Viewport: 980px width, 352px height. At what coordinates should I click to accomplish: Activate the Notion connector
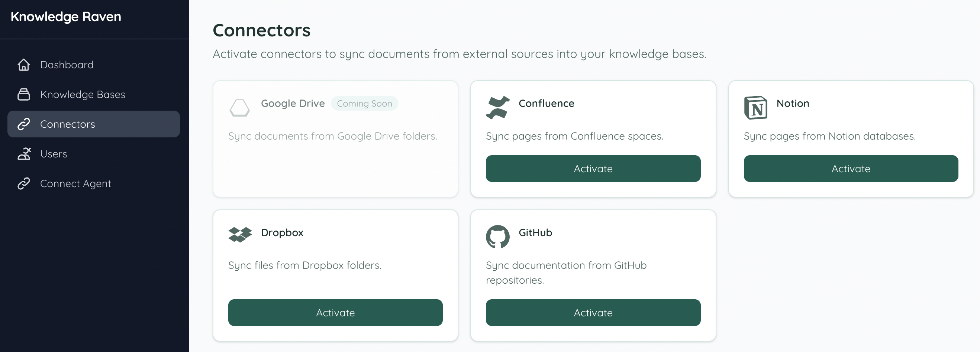[x=850, y=169]
